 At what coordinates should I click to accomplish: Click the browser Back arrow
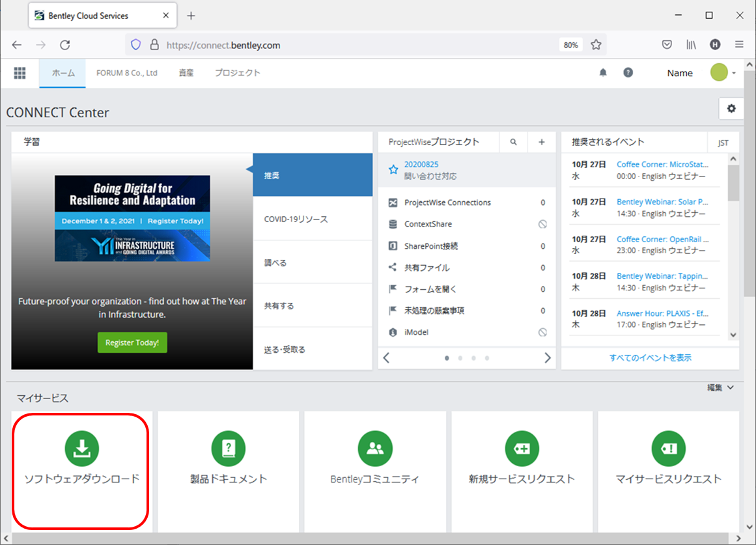[x=17, y=45]
